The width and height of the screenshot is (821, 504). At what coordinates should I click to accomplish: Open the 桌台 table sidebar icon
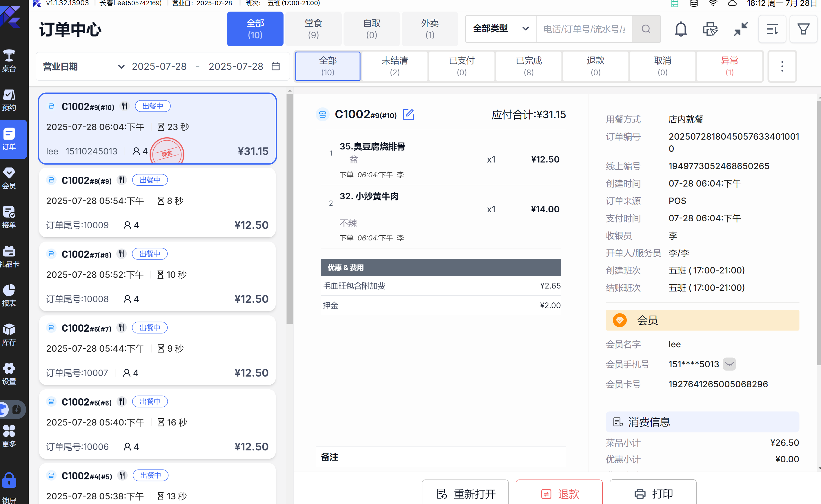[x=9, y=61]
